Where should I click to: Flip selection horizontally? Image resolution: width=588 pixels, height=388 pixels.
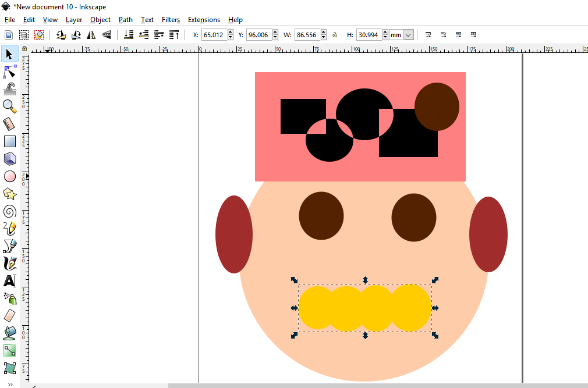[x=91, y=35]
